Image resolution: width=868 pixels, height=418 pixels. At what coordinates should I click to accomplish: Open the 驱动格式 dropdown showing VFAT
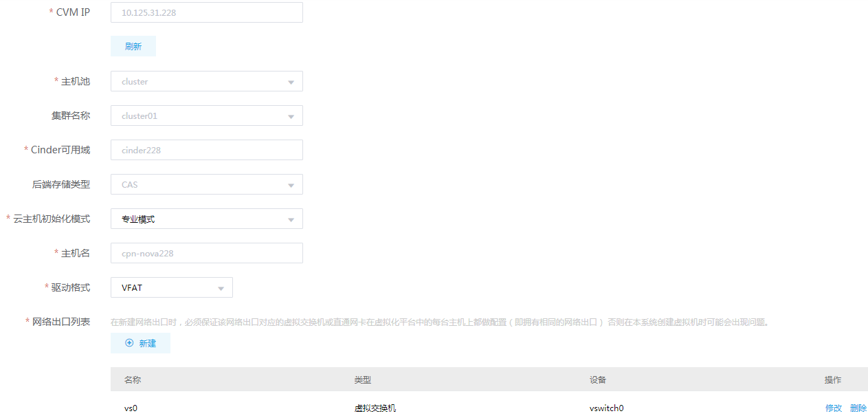(x=221, y=287)
